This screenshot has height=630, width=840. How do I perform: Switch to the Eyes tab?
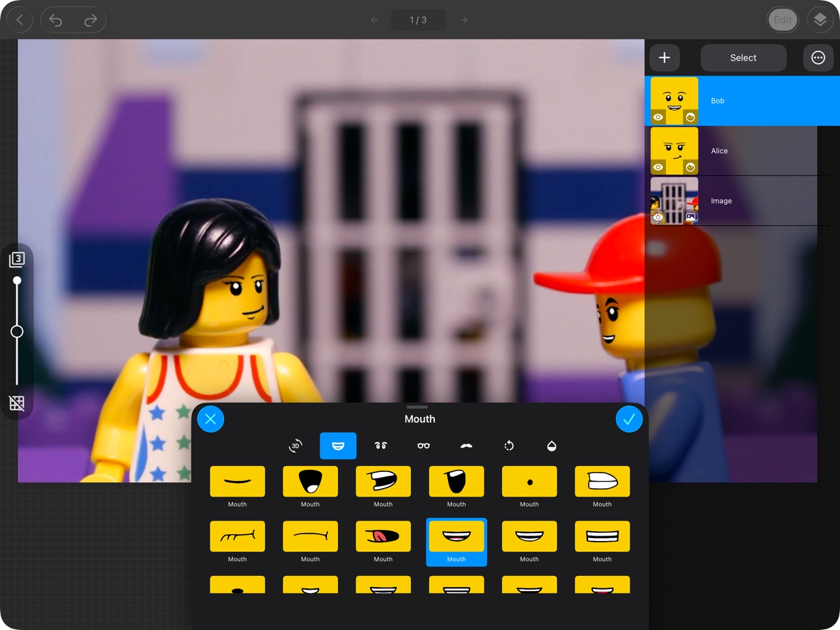(381, 446)
